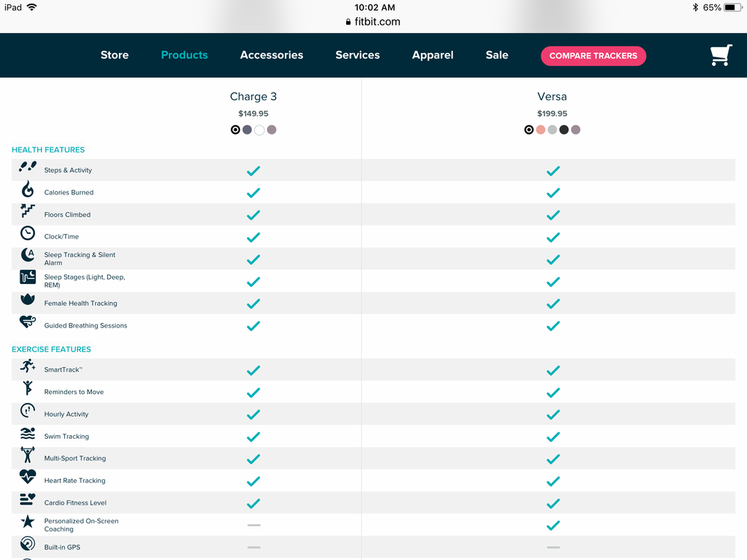Click the Female Health Tracking lotus icon
This screenshot has height=560, width=747.
(x=28, y=299)
